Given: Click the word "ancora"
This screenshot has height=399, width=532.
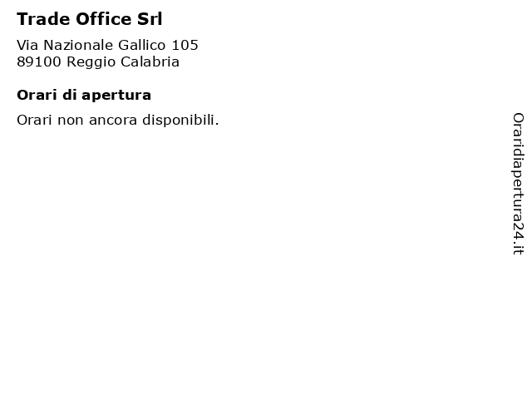Looking at the screenshot, I should click(113, 121).
